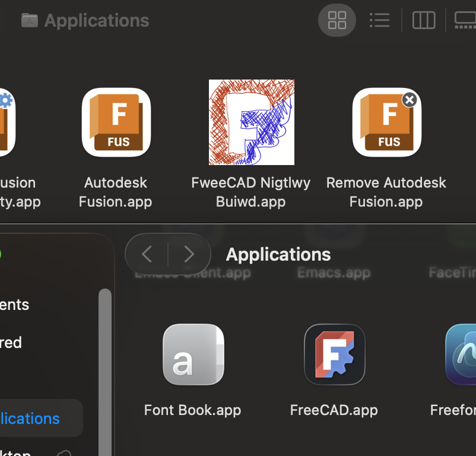Click the sidebar scrollbar
The image size is (476, 456).
point(105,372)
